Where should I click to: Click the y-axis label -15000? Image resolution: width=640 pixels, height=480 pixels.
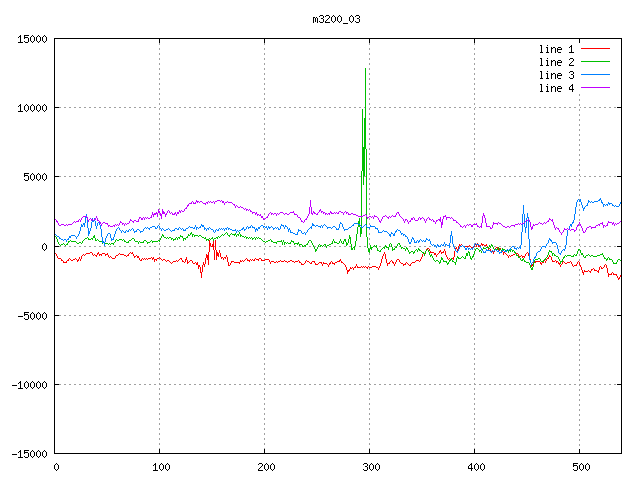click(29, 454)
